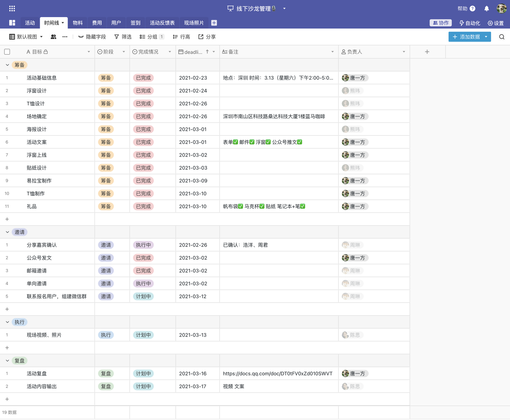Collapse the 筹备 group
The image size is (510, 420).
7,65
